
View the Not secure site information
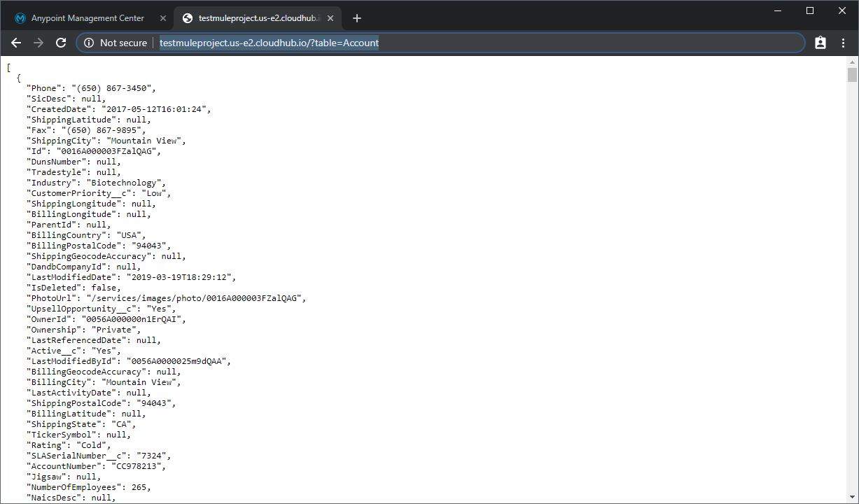pos(116,43)
